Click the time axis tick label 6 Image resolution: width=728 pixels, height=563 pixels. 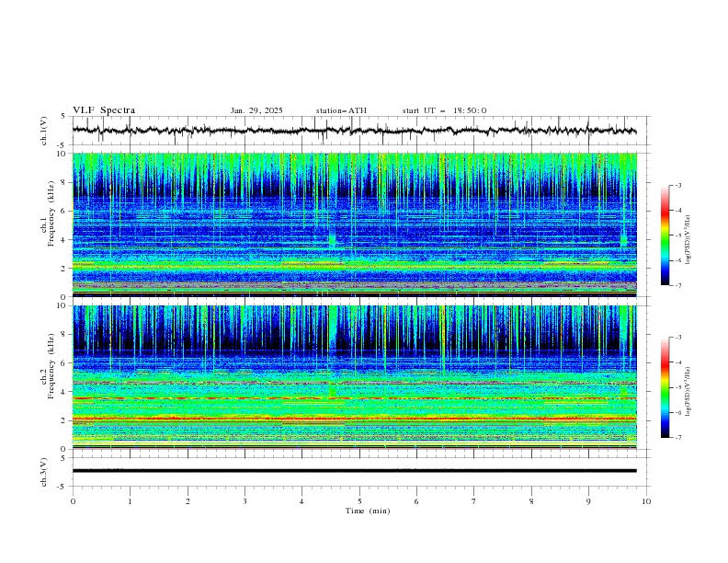pyautogui.click(x=416, y=501)
